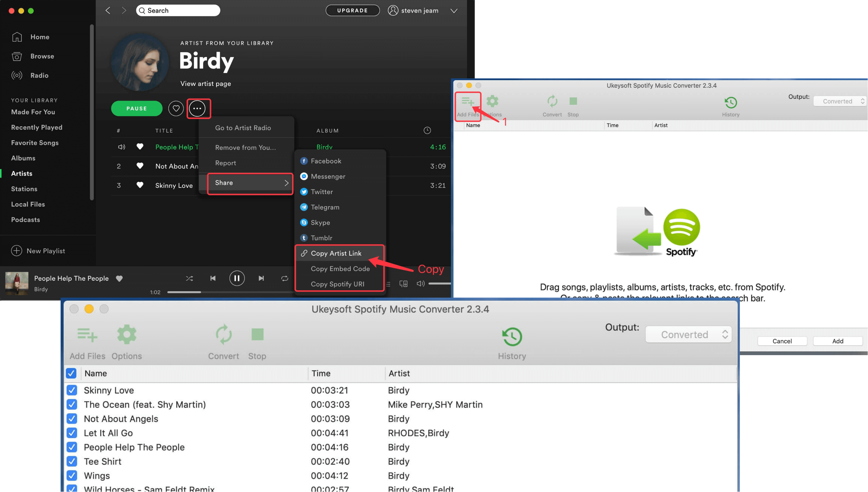868x492 pixels.
Task: Click the Stop icon in UkeySoft toolbar
Action: (257, 335)
